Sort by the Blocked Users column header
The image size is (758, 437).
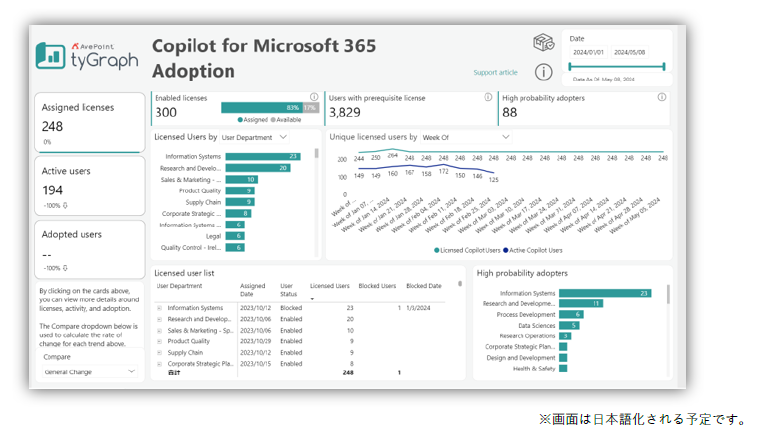pyautogui.click(x=377, y=286)
